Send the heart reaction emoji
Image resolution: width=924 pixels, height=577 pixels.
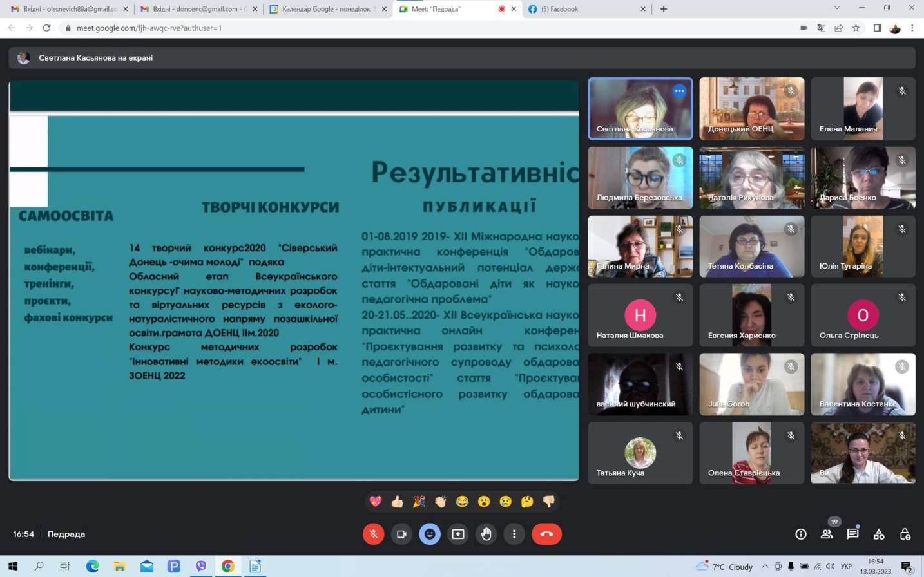pos(376,501)
